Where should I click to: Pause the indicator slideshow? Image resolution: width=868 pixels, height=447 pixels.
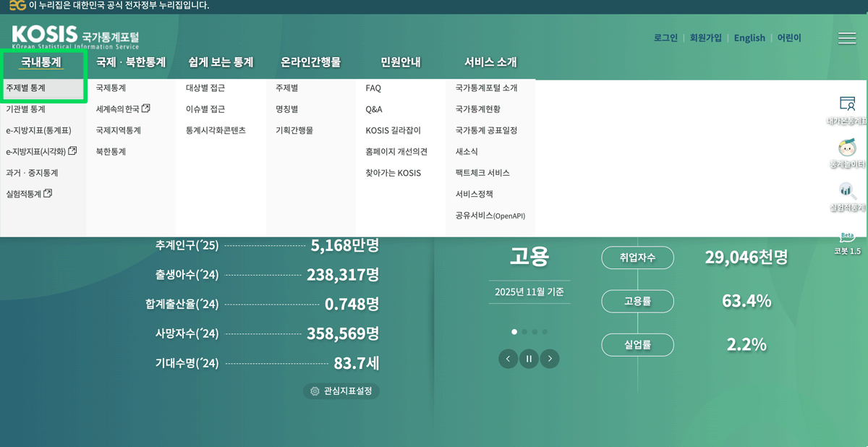529,358
